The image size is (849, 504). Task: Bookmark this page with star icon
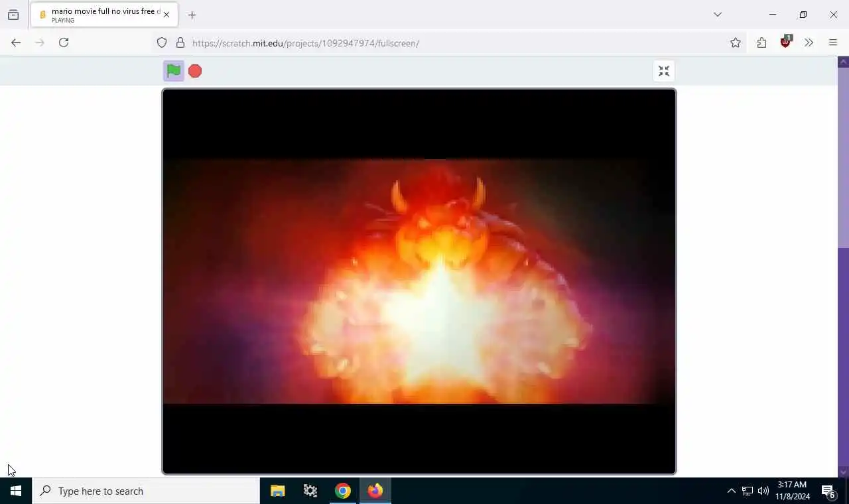click(x=736, y=42)
